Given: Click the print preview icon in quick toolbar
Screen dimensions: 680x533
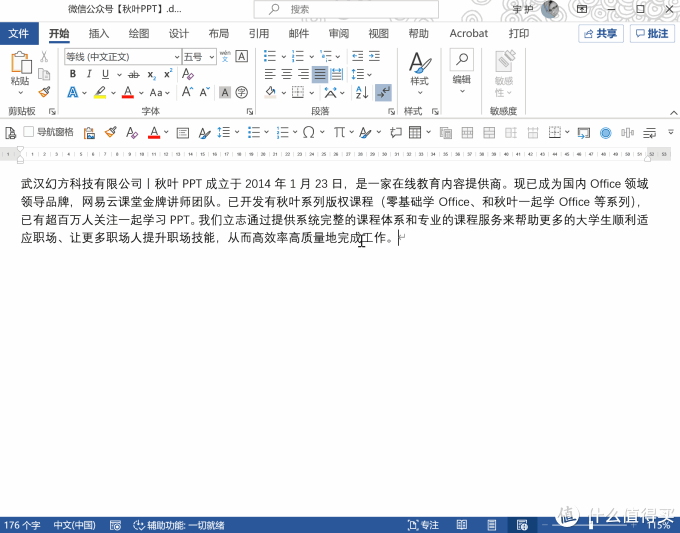Looking at the screenshot, I should 10,132.
